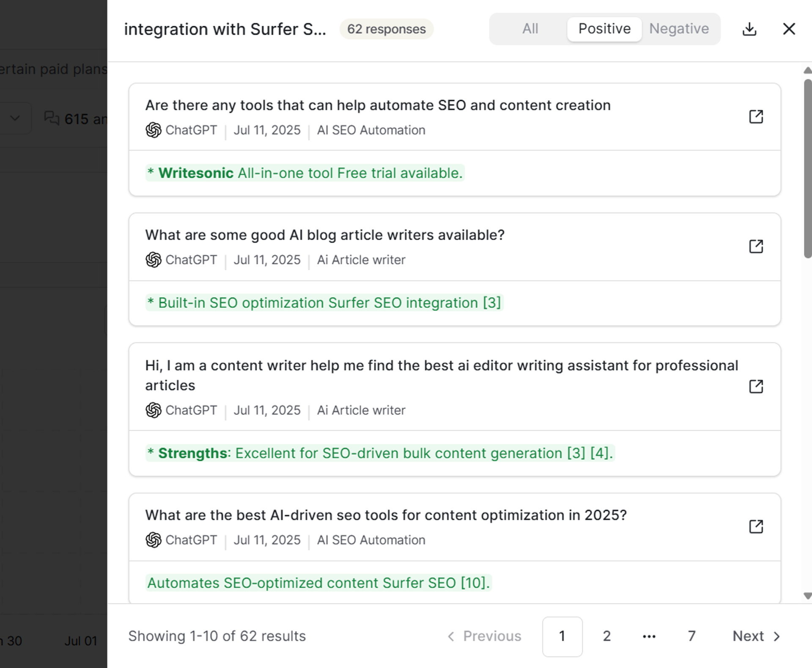Open external link for 'best AI-driven seo tools' response
Viewport: 812px width, 668px height.
[756, 527]
